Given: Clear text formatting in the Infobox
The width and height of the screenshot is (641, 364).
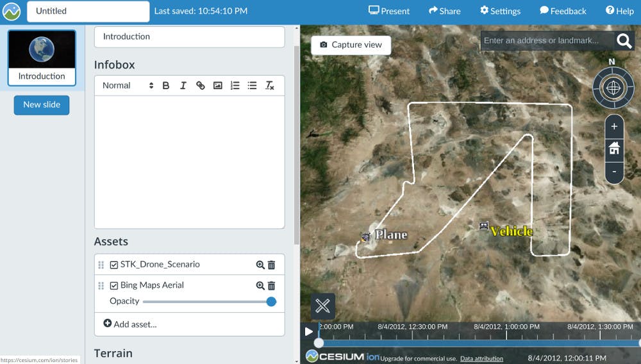Looking at the screenshot, I should [x=270, y=85].
